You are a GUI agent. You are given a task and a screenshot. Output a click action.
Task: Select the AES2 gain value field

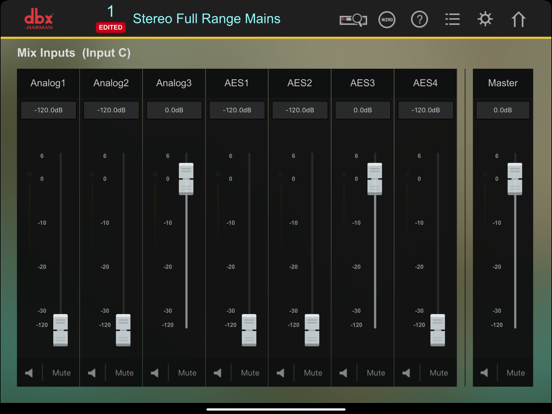[x=300, y=110]
